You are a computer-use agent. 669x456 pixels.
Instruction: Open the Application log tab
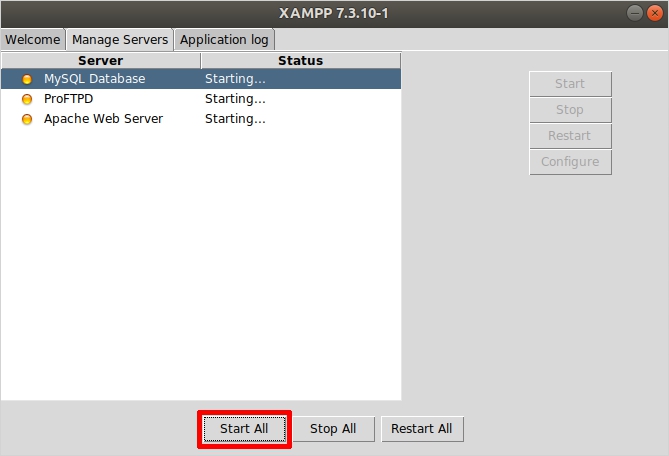point(225,40)
